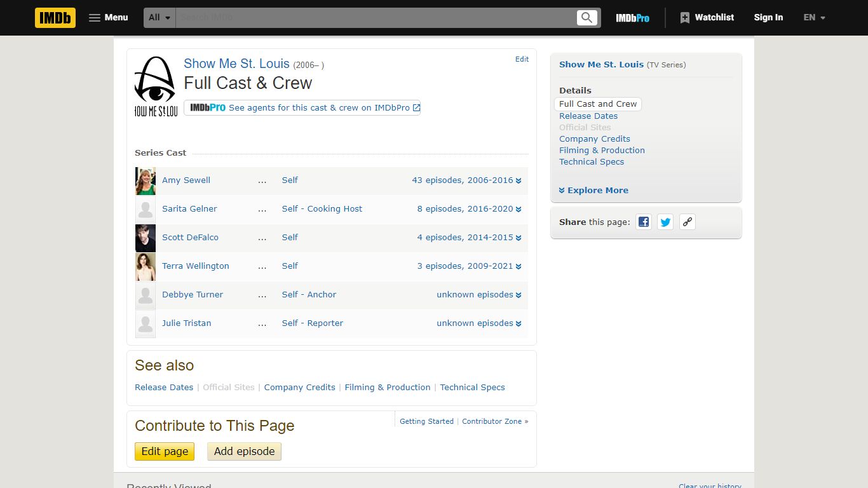Click the IMDb home logo
The width and height of the screenshot is (868, 488).
pyautogui.click(x=55, y=18)
